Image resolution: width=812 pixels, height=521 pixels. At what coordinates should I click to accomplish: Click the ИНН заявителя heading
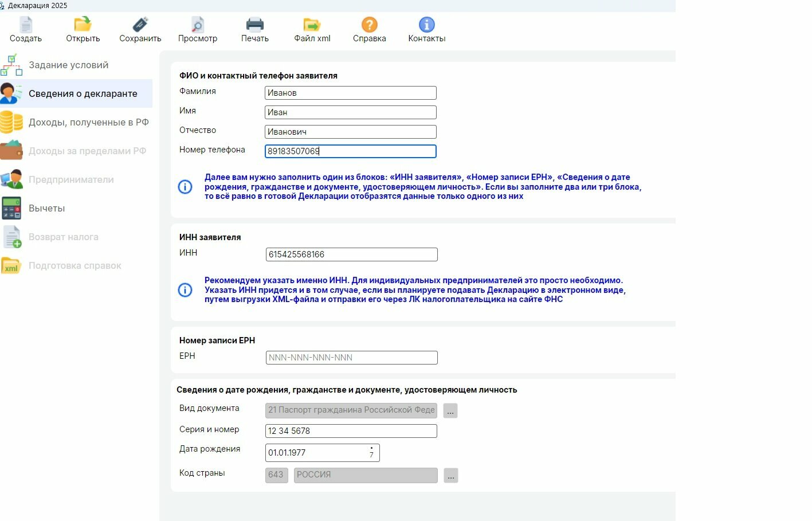(x=210, y=237)
